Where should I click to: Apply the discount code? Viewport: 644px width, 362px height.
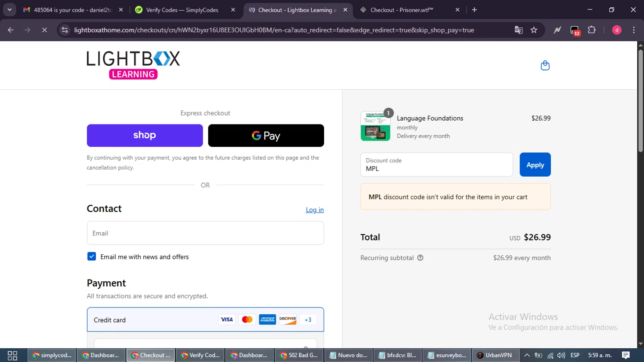(535, 164)
